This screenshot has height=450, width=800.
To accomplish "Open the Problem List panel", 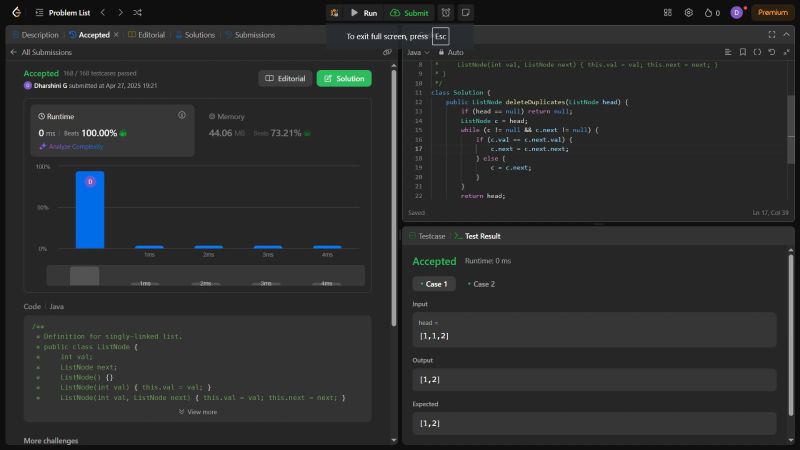I will (x=63, y=13).
